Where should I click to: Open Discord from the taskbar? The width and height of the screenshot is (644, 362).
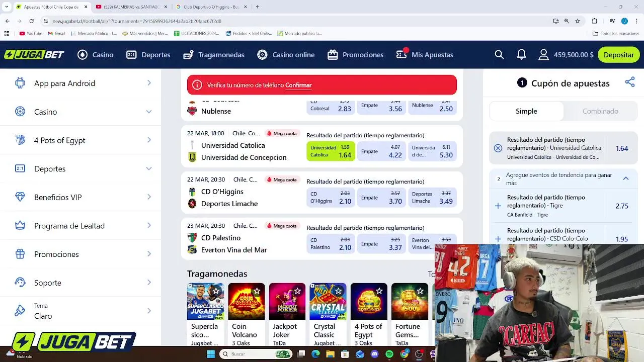(x=374, y=354)
